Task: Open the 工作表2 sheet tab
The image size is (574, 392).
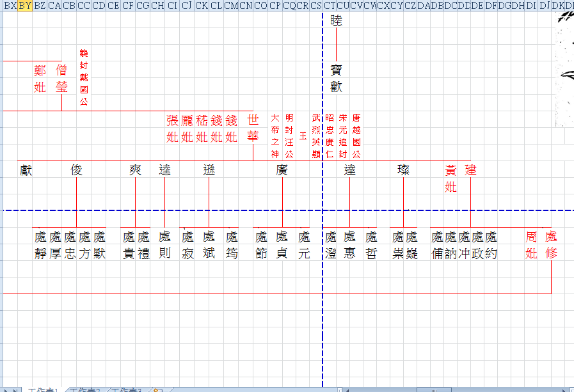Action: click(86, 389)
